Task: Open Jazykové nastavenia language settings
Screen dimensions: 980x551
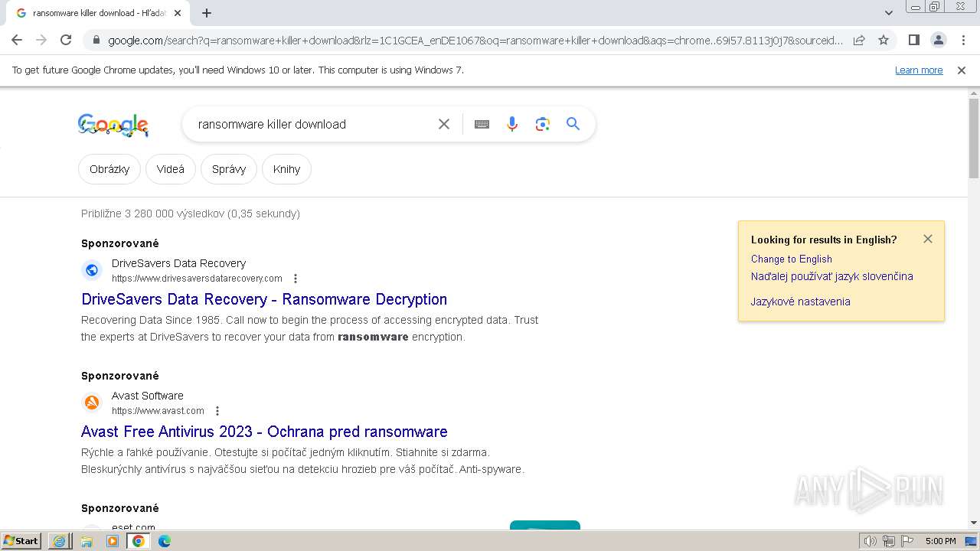Action: [801, 302]
